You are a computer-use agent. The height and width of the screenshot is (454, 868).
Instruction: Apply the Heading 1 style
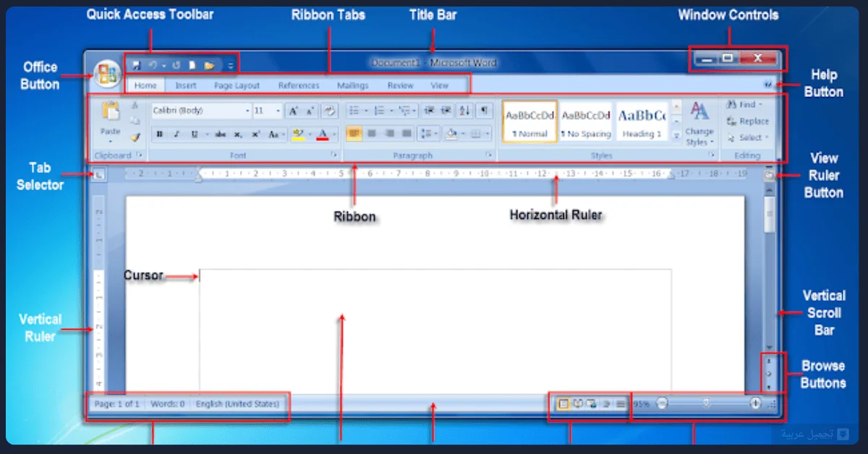pos(642,121)
